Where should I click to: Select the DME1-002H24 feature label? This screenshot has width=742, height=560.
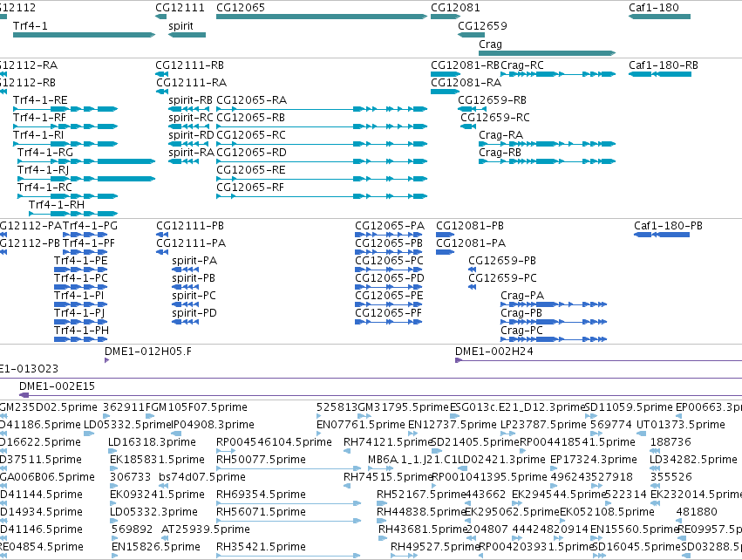point(494,352)
